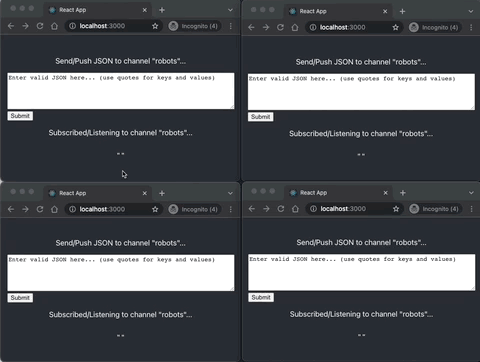The width and height of the screenshot is (480, 362).
Task: Click Incognito (4) badge in top-left window
Action: tap(193, 26)
